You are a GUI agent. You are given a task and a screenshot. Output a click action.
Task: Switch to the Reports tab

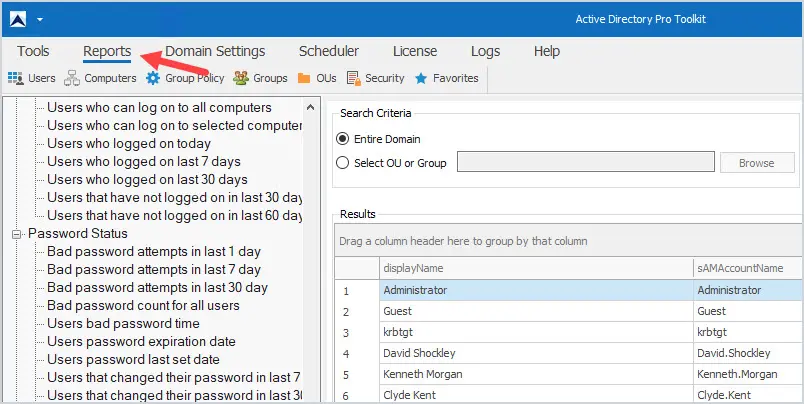pyautogui.click(x=107, y=51)
